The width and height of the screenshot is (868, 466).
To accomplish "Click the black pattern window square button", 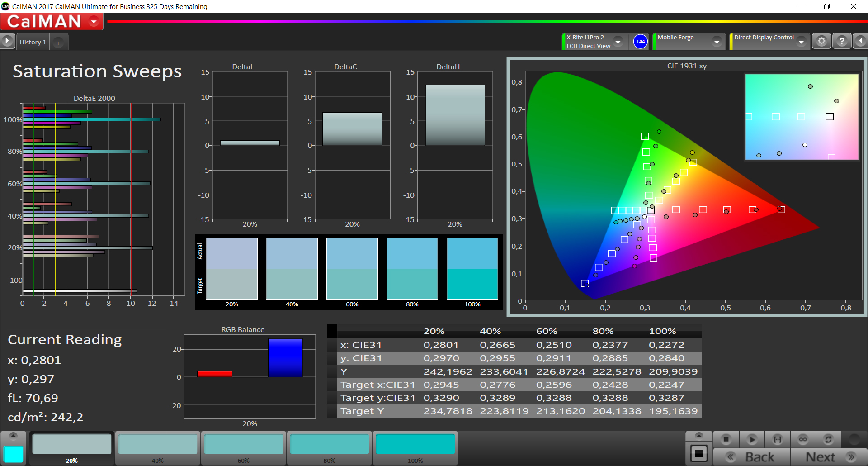I will point(699,453).
